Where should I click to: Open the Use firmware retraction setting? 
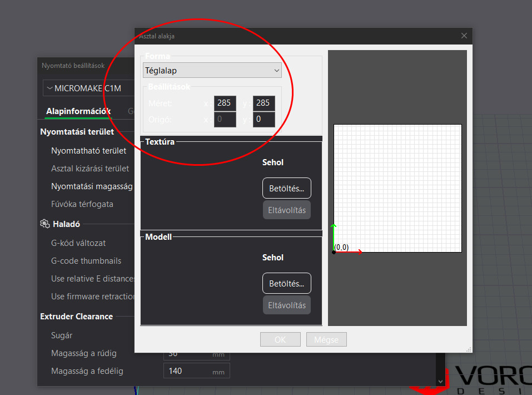tap(92, 296)
